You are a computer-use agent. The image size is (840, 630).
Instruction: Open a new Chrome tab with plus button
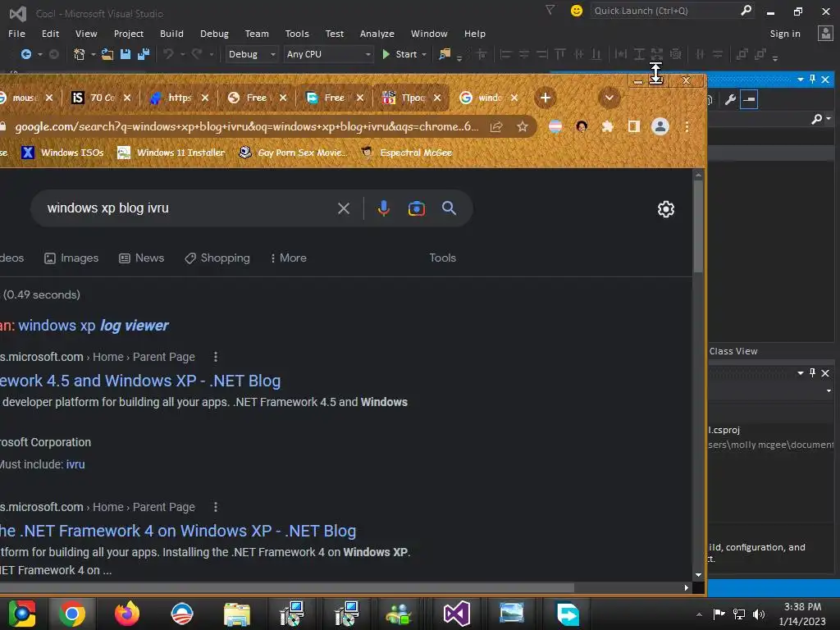pyautogui.click(x=546, y=98)
